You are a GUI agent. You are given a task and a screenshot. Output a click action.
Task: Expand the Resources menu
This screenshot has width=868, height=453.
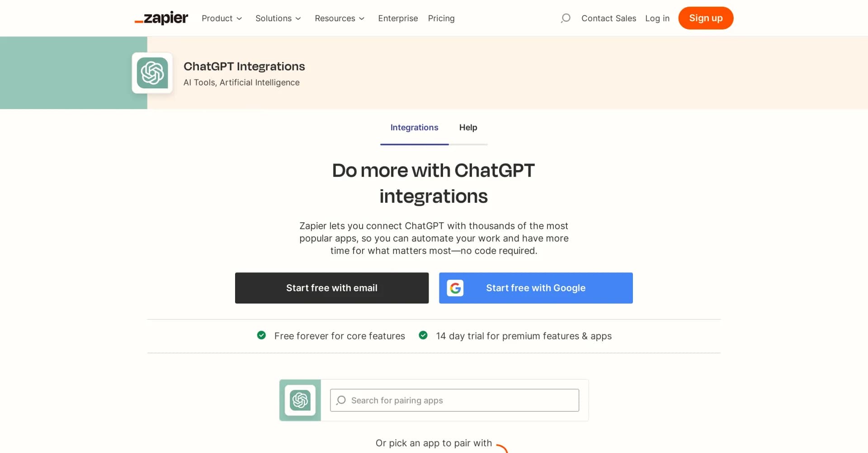click(x=340, y=18)
